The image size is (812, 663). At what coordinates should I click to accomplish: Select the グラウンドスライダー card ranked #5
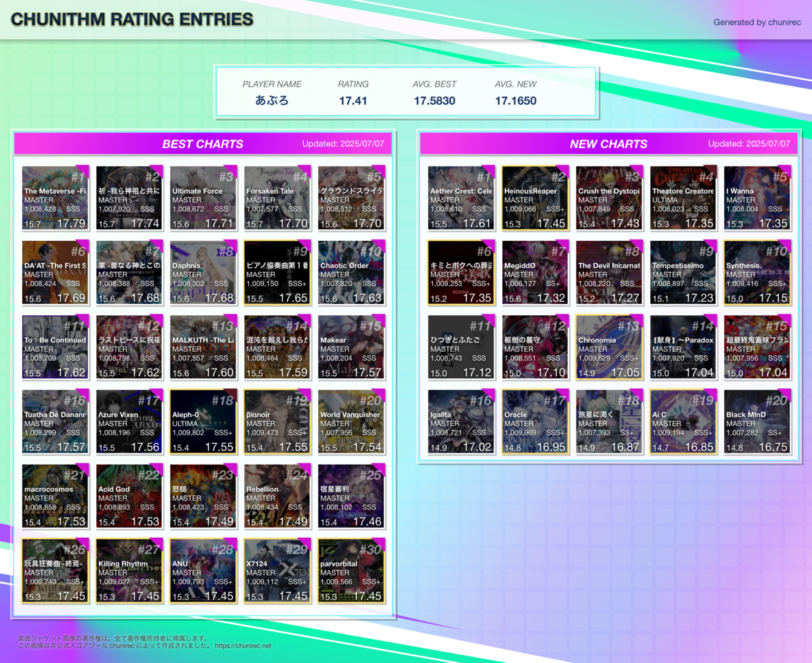(x=353, y=198)
